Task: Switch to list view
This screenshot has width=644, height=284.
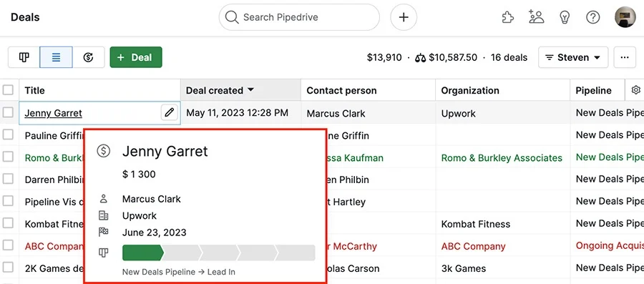Action: (57, 57)
